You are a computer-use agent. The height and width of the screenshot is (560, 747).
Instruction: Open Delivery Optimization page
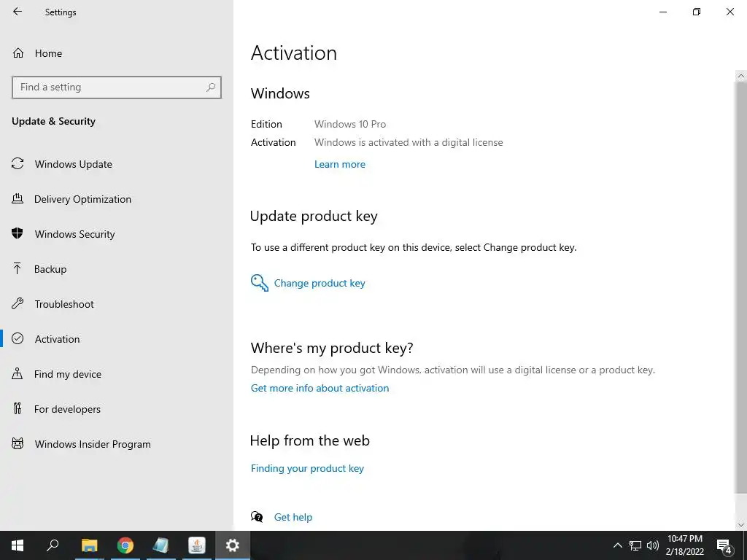click(82, 199)
